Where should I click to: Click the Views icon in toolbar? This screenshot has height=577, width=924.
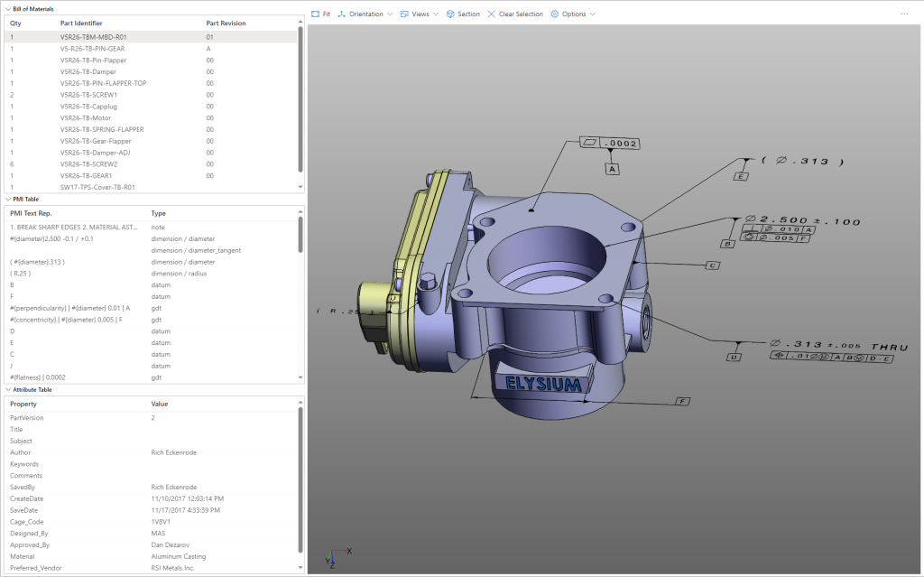click(404, 14)
